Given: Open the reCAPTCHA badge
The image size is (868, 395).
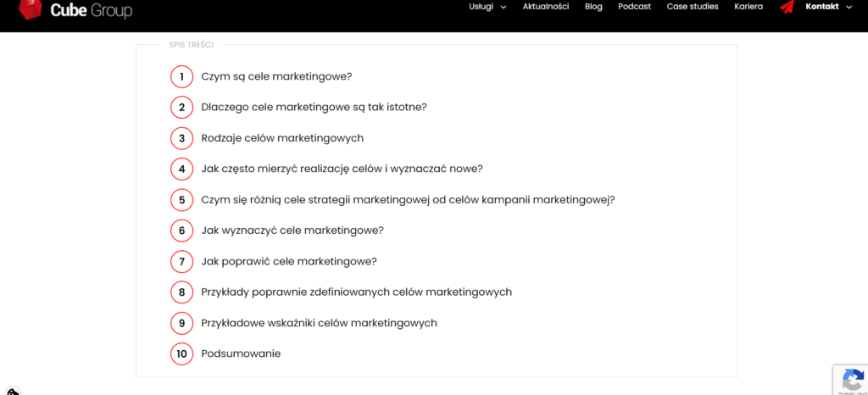Looking at the screenshot, I should pos(850,380).
